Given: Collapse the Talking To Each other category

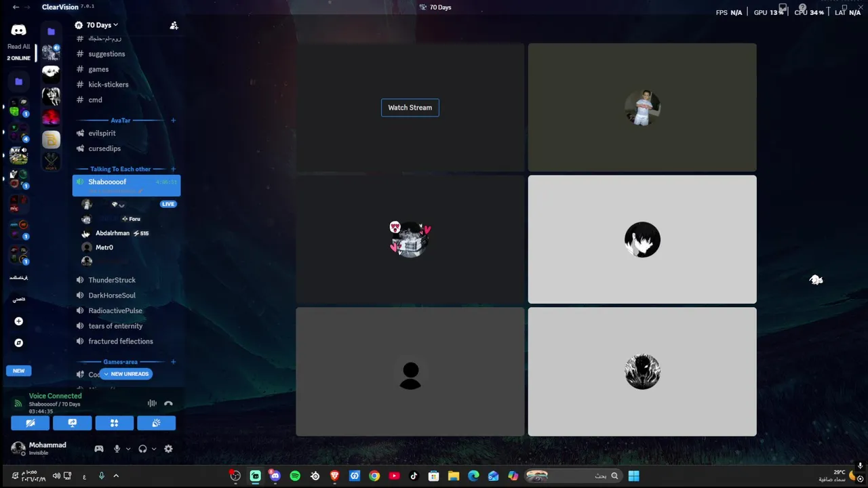Looking at the screenshot, I should (121, 169).
